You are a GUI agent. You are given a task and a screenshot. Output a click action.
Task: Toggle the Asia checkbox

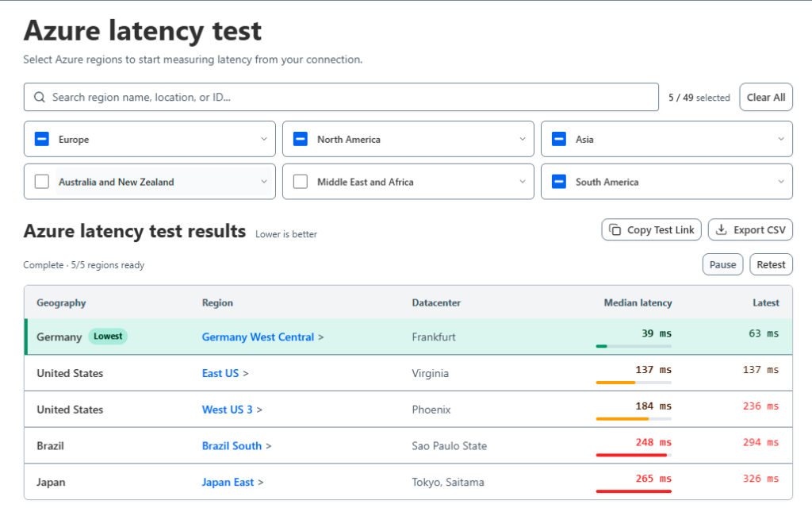(559, 139)
